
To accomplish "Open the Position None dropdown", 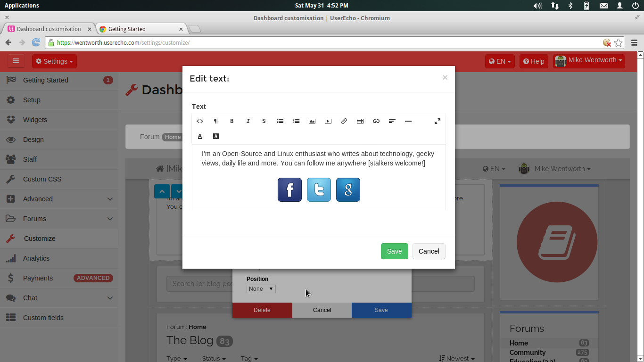I will pyautogui.click(x=261, y=288).
